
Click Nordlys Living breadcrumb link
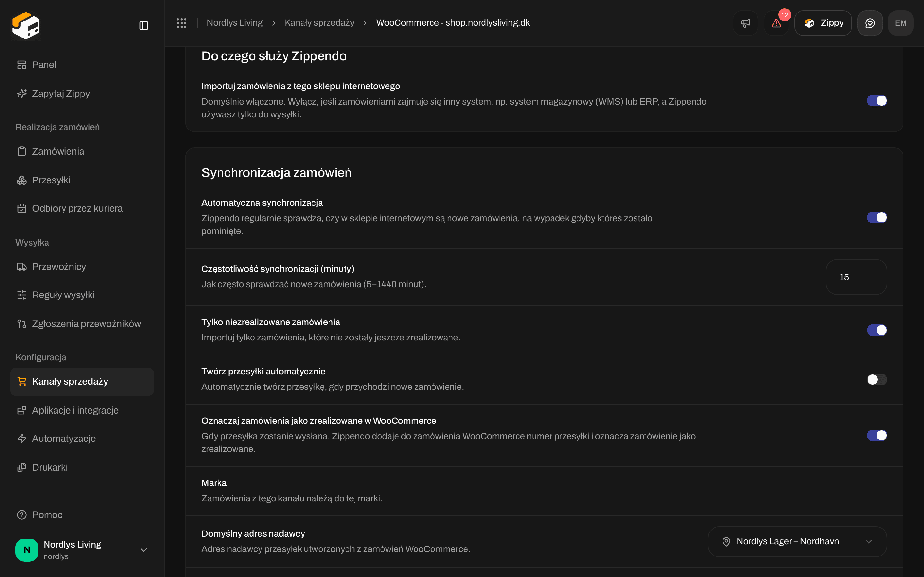pos(235,23)
